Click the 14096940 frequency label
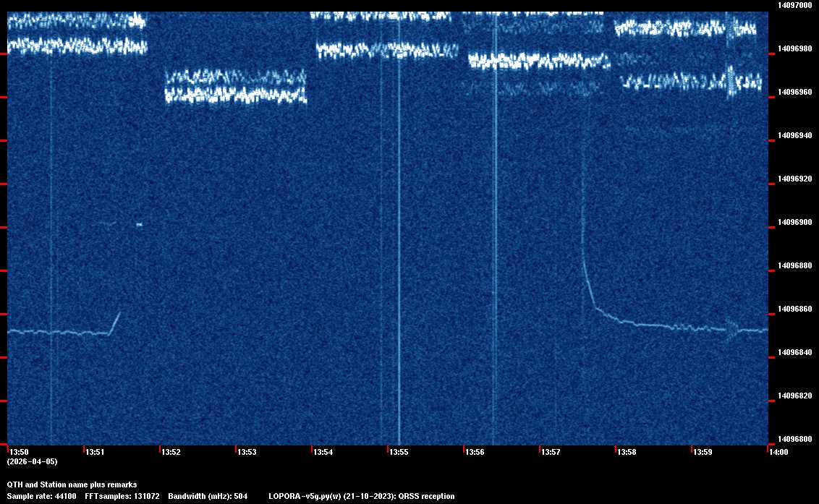The height and width of the screenshot is (504, 819). point(794,135)
